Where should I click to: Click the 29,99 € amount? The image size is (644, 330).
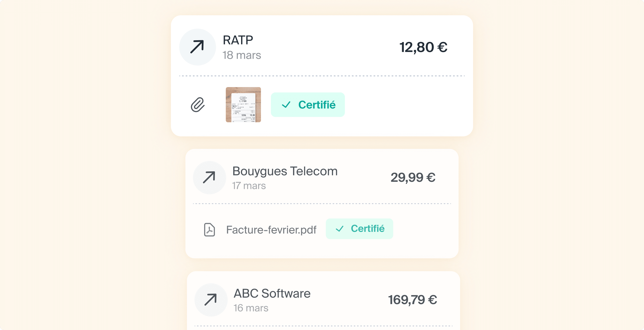click(413, 177)
